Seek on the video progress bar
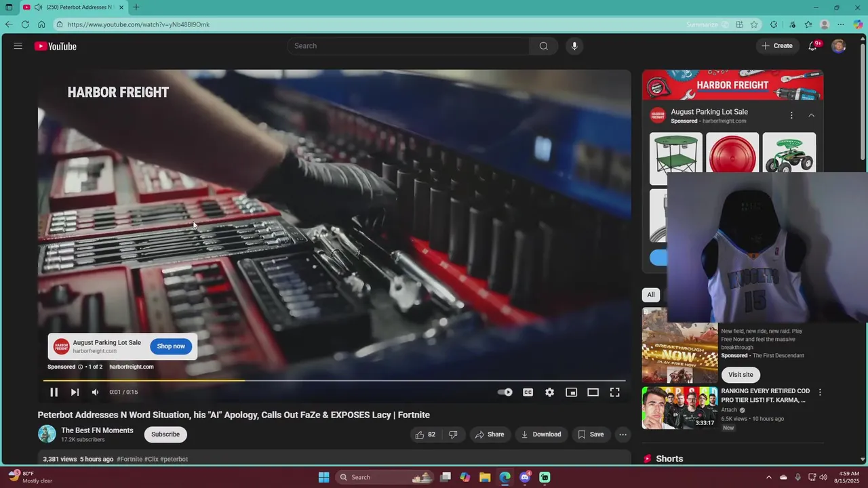 pos(334,380)
